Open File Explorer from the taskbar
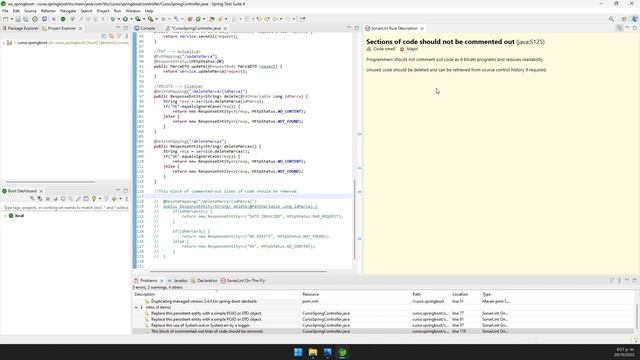 coord(313,352)
